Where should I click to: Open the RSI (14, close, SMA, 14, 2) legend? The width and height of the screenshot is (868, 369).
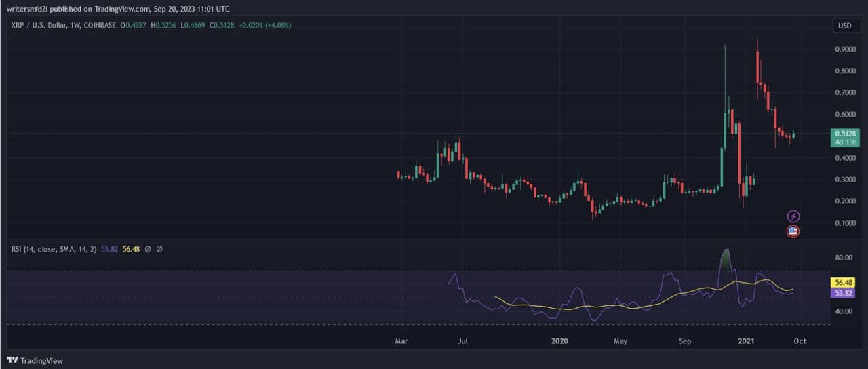54,249
